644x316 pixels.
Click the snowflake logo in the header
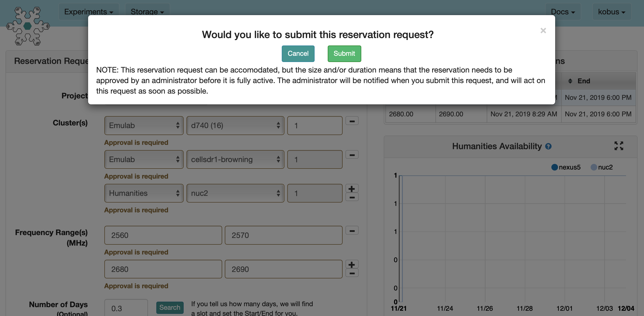click(28, 26)
